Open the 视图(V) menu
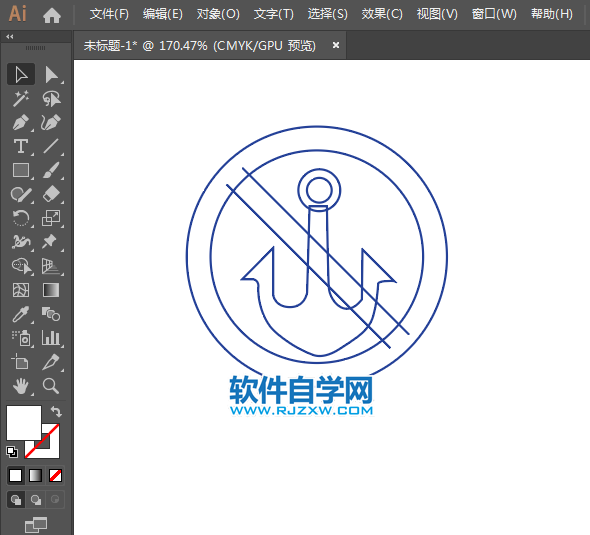590x535 pixels. tap(437, 14)
